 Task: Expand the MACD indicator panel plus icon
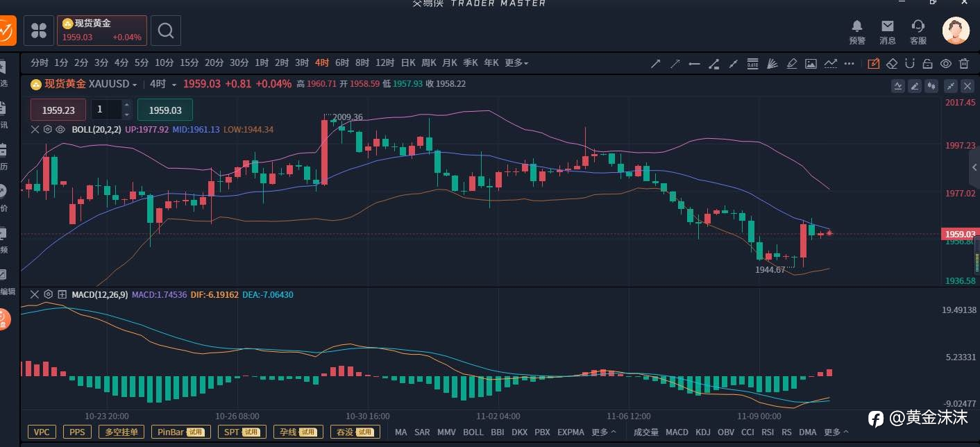point(62,294)
